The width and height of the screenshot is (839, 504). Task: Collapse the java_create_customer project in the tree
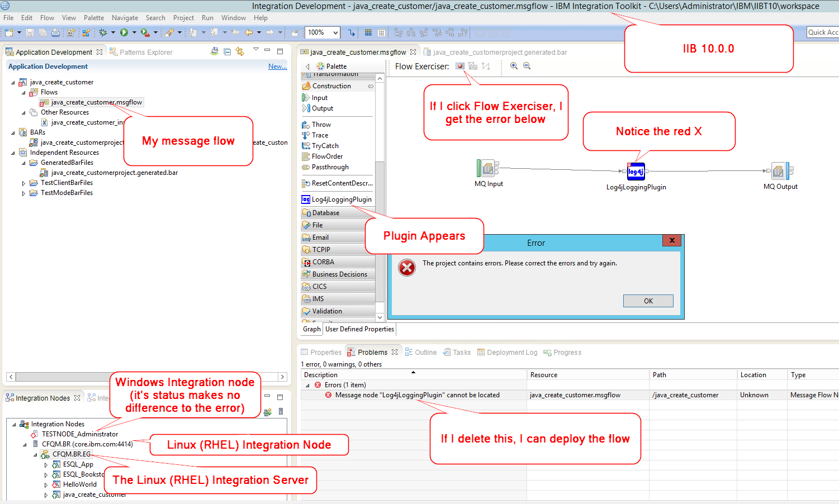tap(13, 82)
